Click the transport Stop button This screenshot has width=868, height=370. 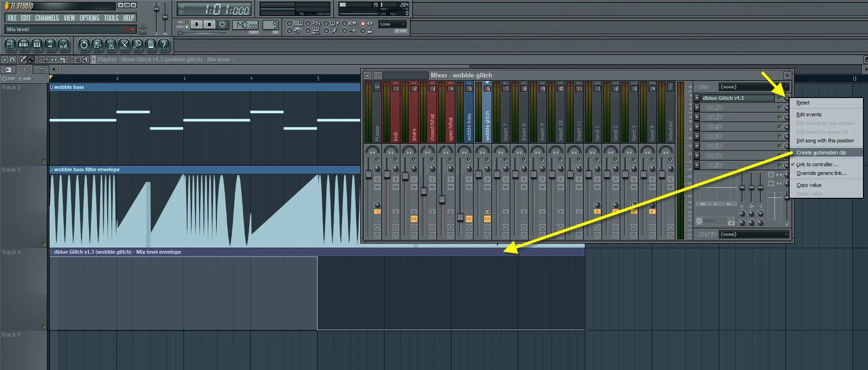209,24
